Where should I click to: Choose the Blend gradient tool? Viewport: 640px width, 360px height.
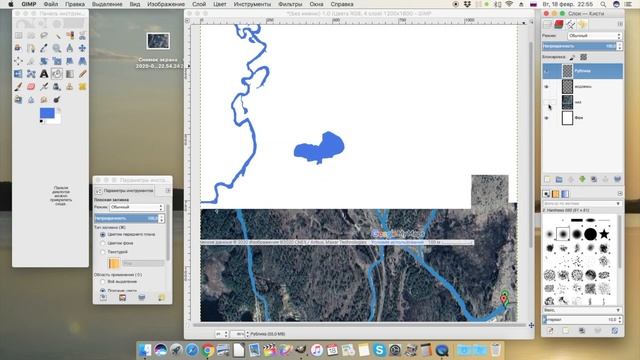[x=70, y=74]
